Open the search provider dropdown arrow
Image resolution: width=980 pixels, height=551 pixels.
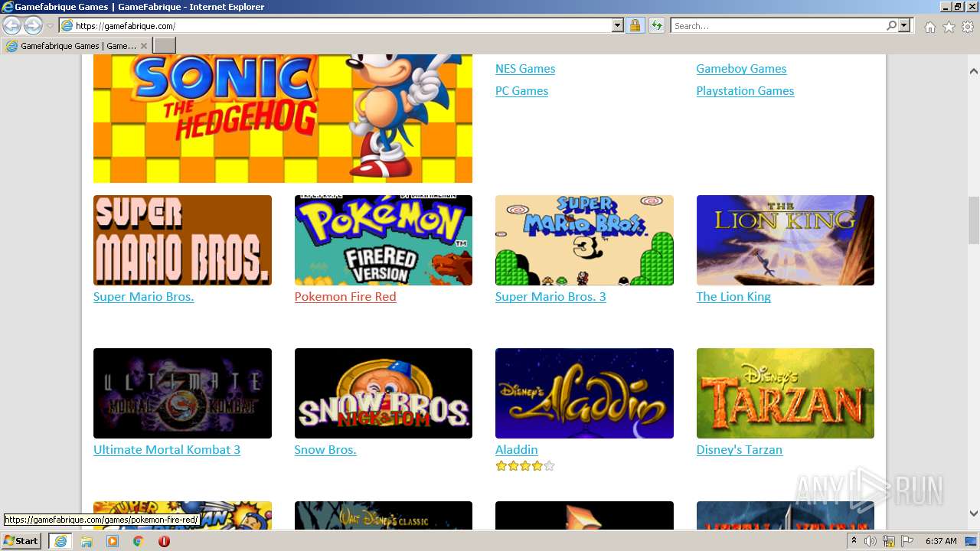pyautogui.click(x=904, y=26)
